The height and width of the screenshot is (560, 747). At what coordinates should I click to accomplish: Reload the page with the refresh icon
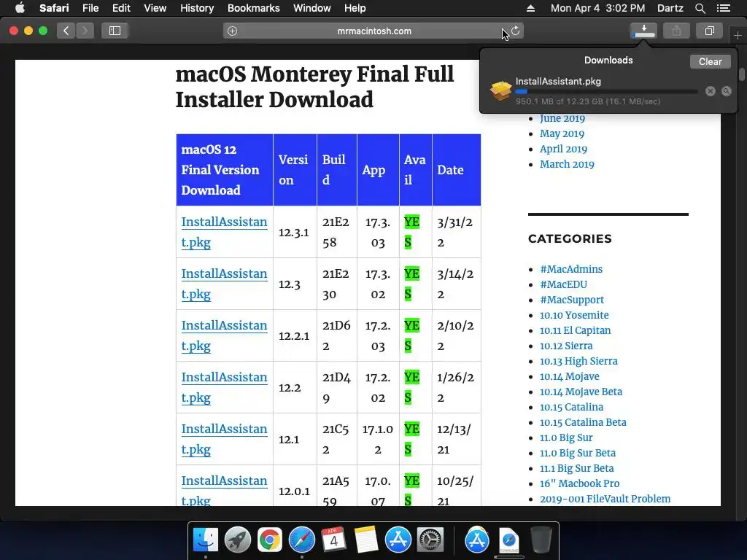(x=516, y=31)
